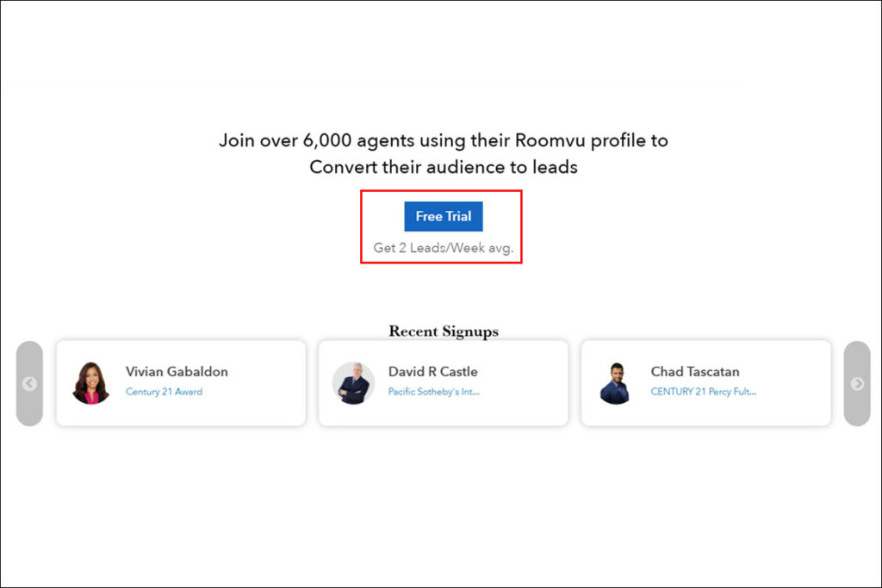Click Vivian Gabaldon's profile photo
The height and width of the screenshot is (588, 882).
pyautogui.click(x=90, y=383)
